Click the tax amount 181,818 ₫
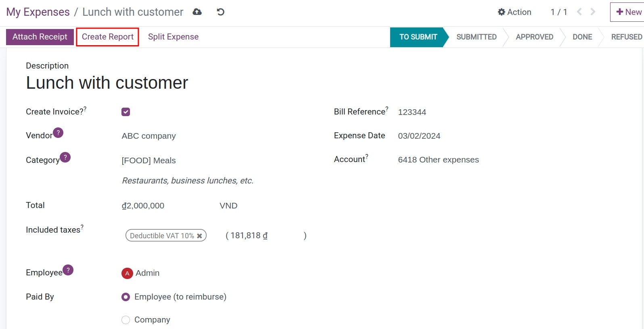The width and height of the screenshot is (644, 329). tap(249, 235)
